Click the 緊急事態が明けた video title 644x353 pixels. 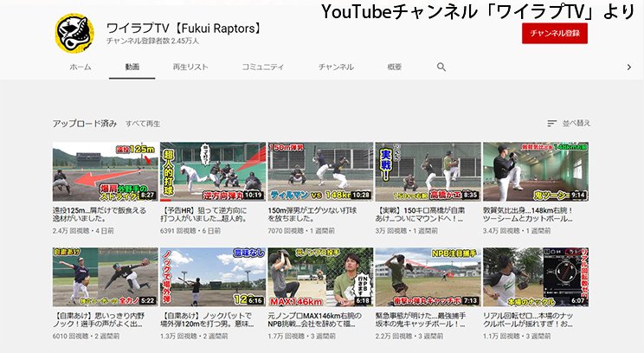(x=426, y=320)
